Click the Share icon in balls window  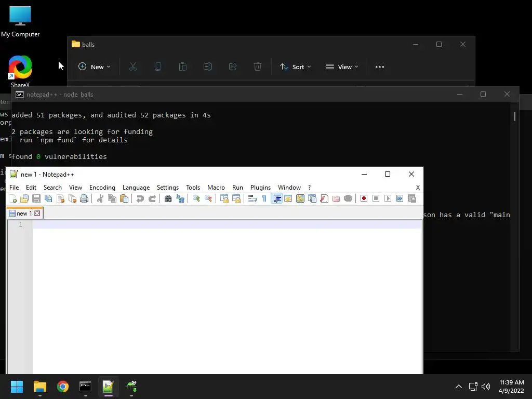233,67
